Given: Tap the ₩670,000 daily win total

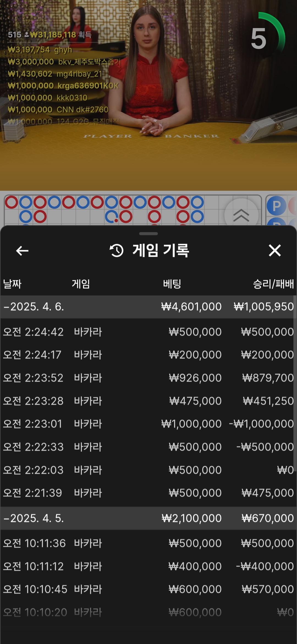Looking at the screenshot, I should tap(268, 518).
